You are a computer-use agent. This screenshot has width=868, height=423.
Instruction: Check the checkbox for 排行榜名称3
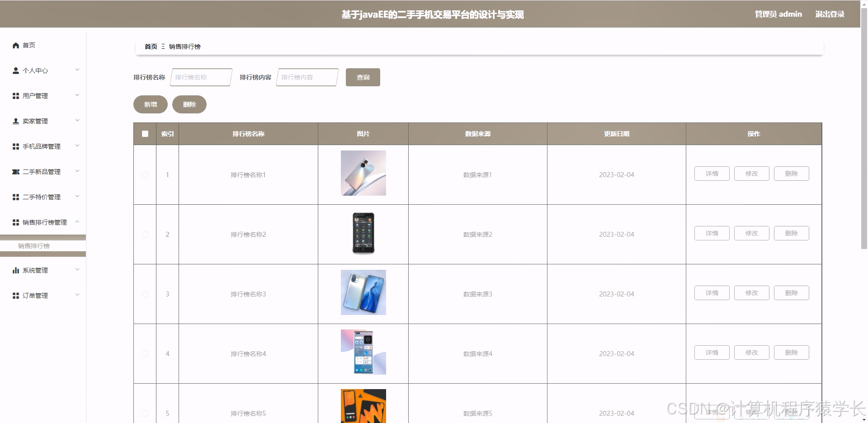[145, 294]
